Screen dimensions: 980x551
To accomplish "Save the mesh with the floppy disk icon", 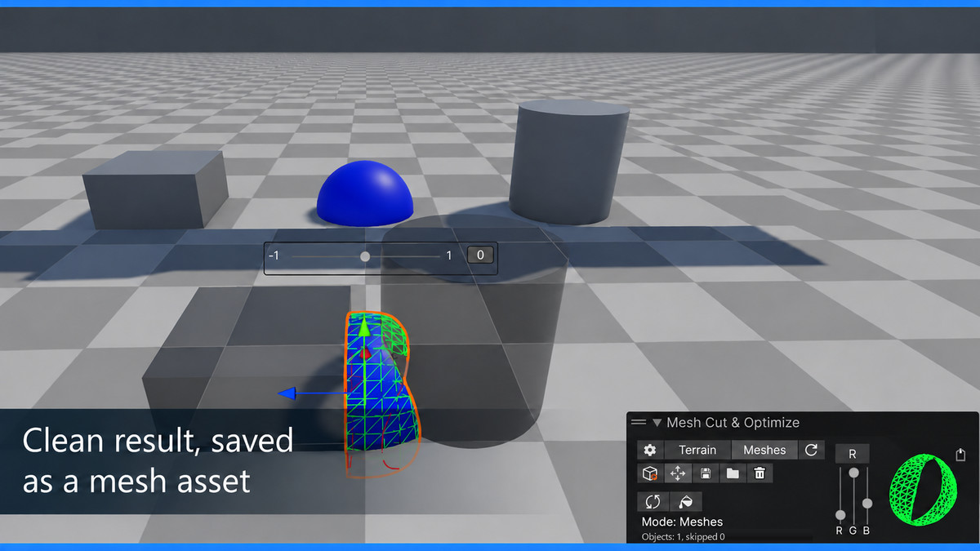I will pos(705,473).
